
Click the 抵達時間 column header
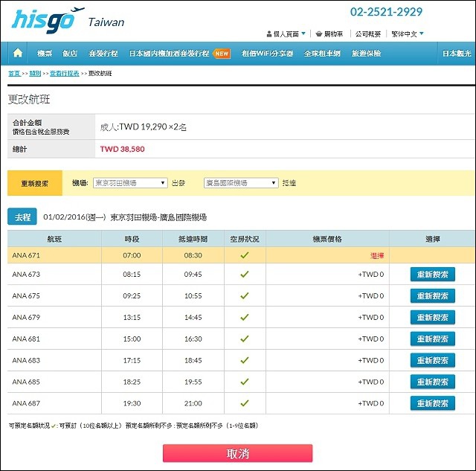(193, 239)
